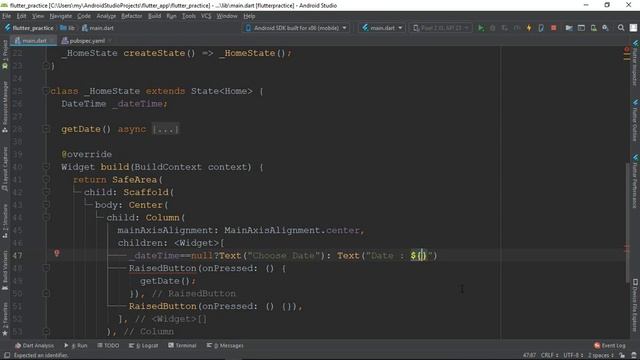Collapse the build method fold on line 40
Viewport: 640px width, 360px height.
[x=46, y=167]
